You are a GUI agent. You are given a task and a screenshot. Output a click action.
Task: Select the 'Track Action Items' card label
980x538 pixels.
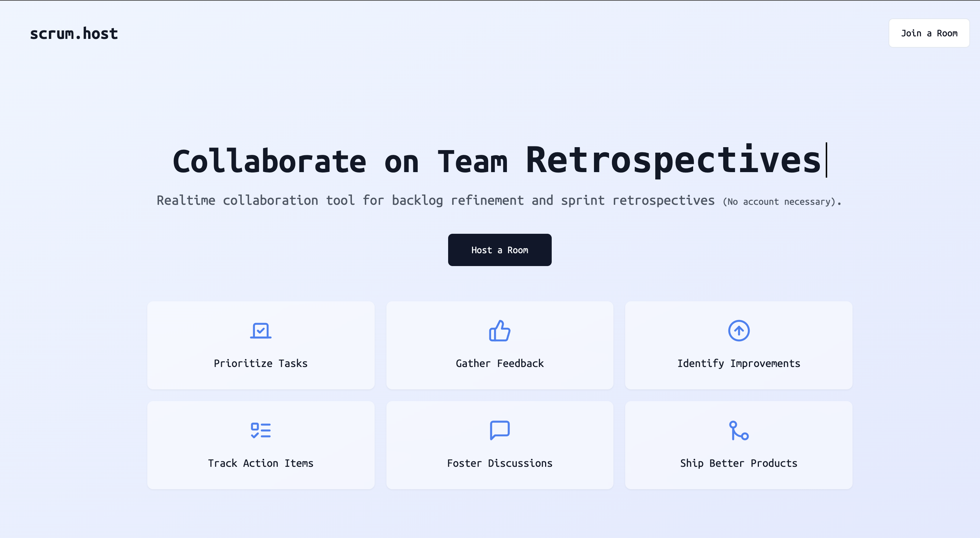(x=260, y=463)
